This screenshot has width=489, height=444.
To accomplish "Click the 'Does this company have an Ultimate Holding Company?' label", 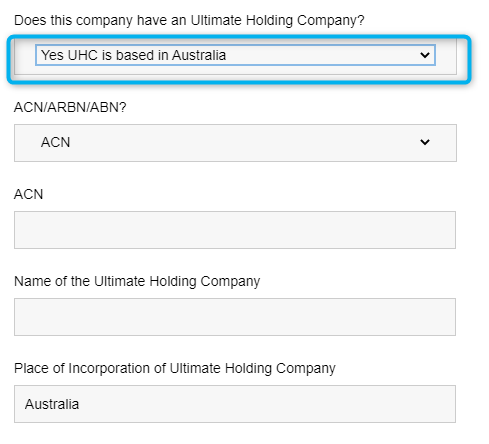I will coord(189,21).
